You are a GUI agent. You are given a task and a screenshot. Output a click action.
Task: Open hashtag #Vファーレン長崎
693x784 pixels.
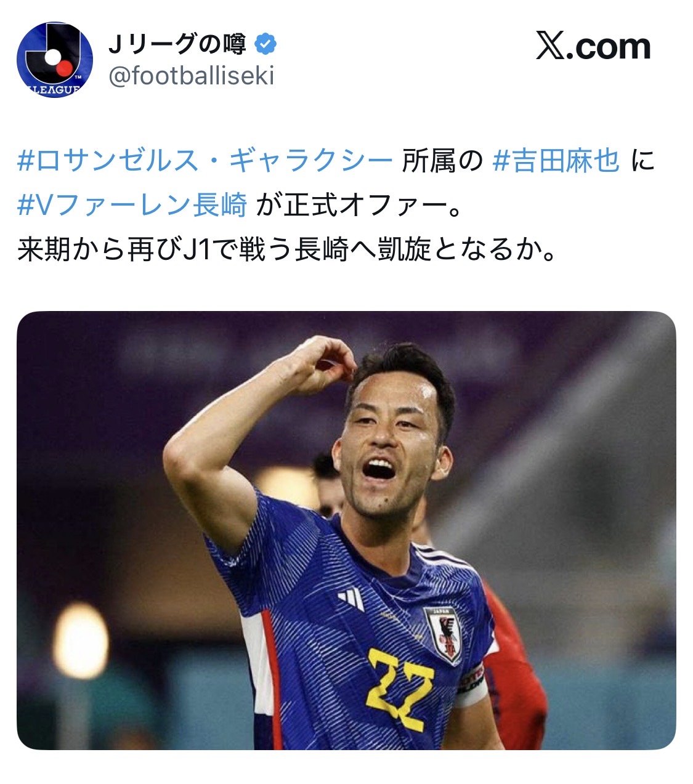click(x=132, y=205)
